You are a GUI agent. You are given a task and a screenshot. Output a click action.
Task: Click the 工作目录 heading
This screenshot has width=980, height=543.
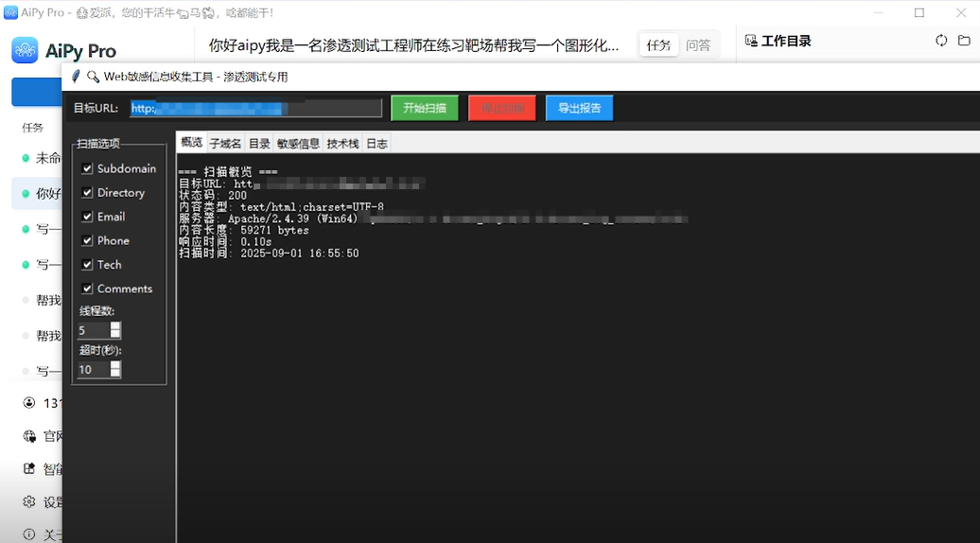point(786,42)
